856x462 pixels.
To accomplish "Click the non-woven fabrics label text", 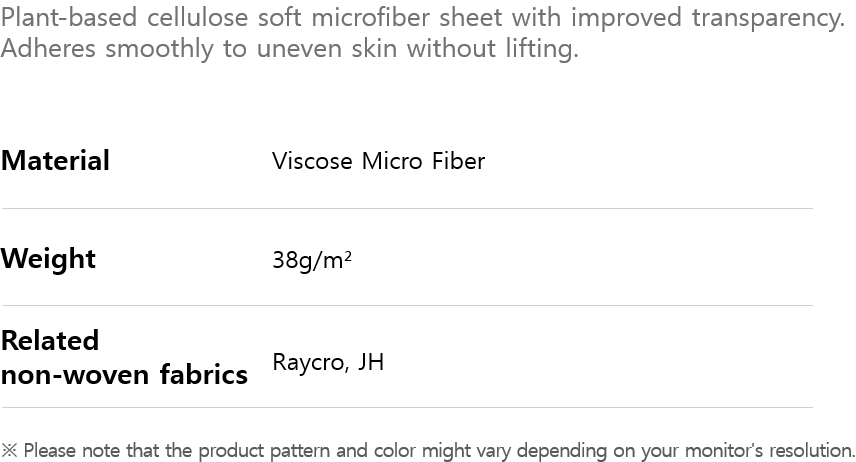I will [124, 375].
